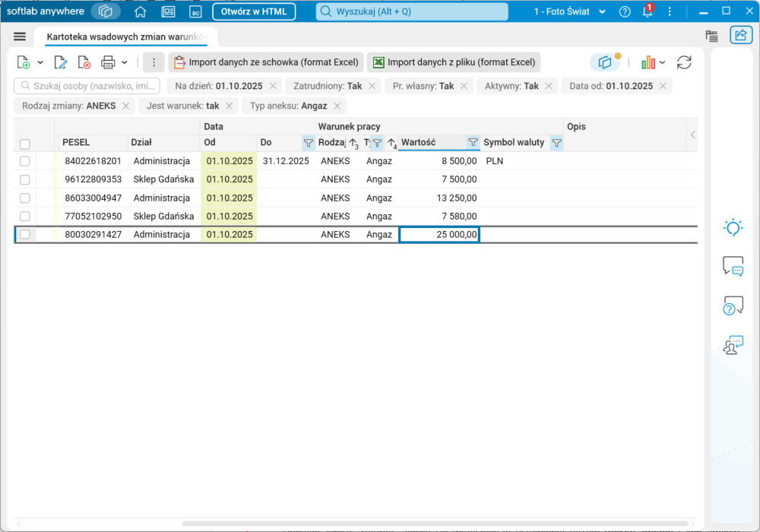This screenshot has width=760, height=532.
Task: Open notifications bell with 1 alert
Action: [x=648, y=11]
